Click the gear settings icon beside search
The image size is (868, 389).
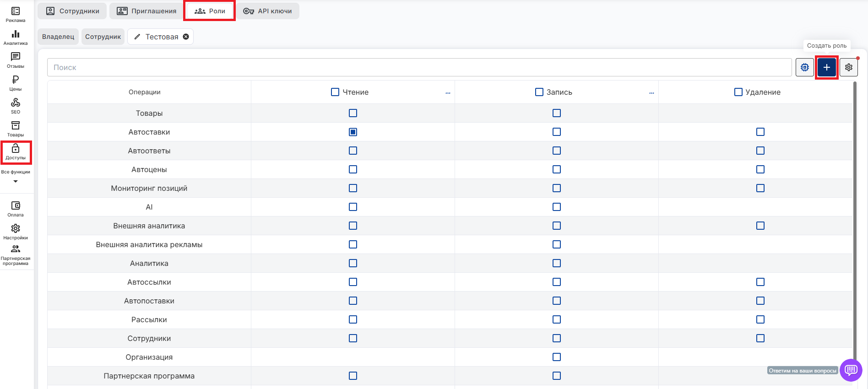[848, 67]
